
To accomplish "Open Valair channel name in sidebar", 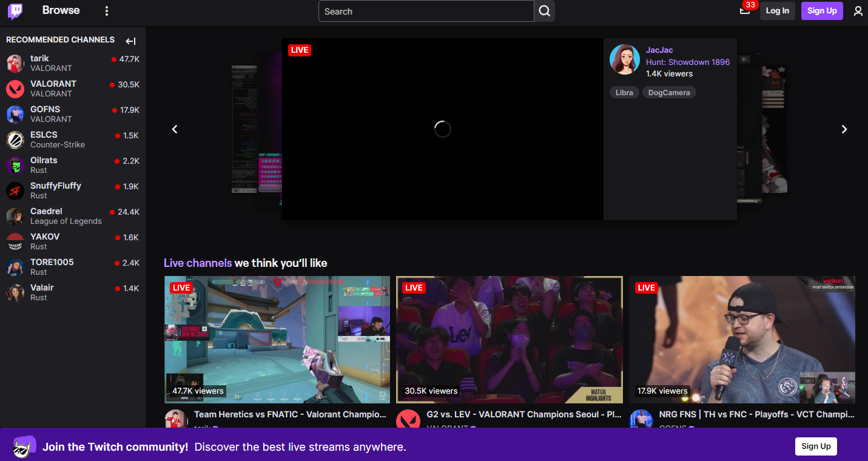I will pos(42,288).
